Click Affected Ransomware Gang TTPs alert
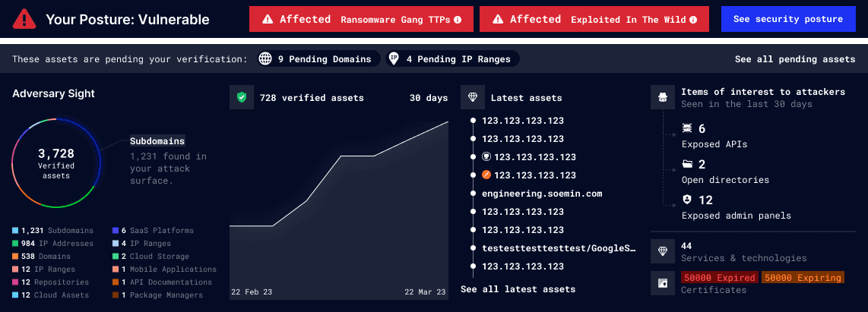868x312 pixels. (362, 19)
